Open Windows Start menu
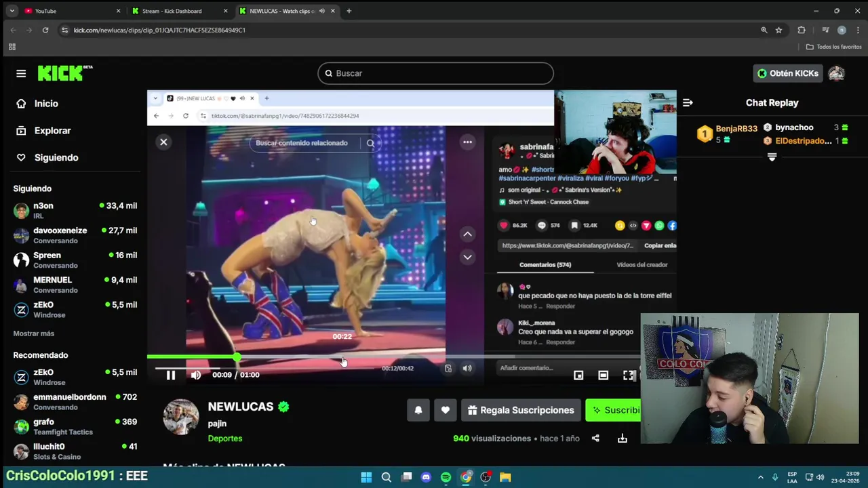 366,477
